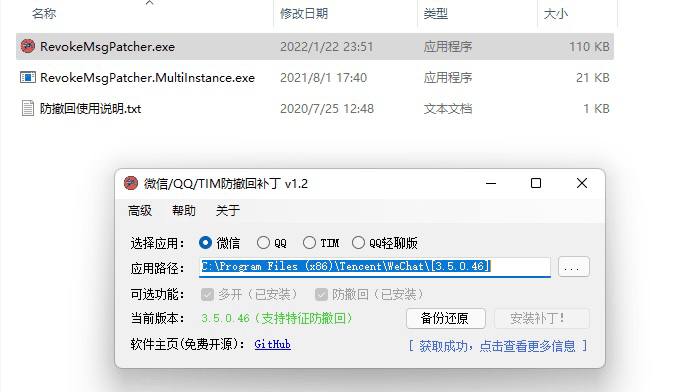Open the GitHub homepage link

pyautogui.click(x=272, y=344)
